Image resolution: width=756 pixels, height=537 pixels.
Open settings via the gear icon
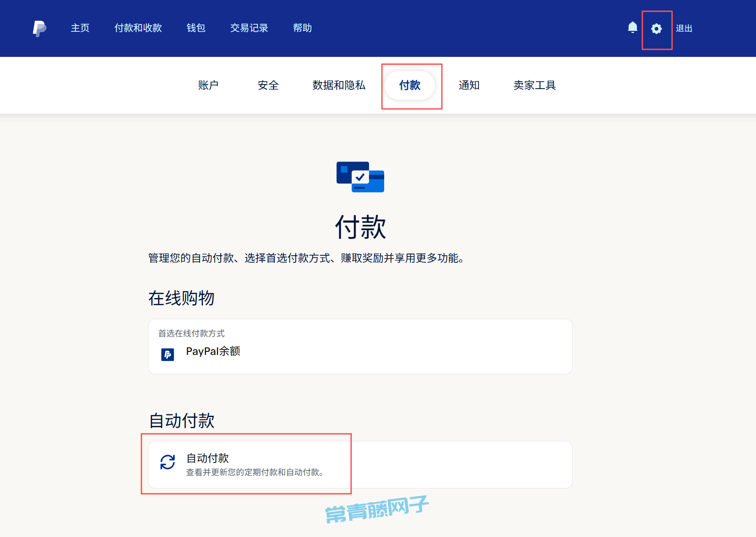[x=656, y=29]
